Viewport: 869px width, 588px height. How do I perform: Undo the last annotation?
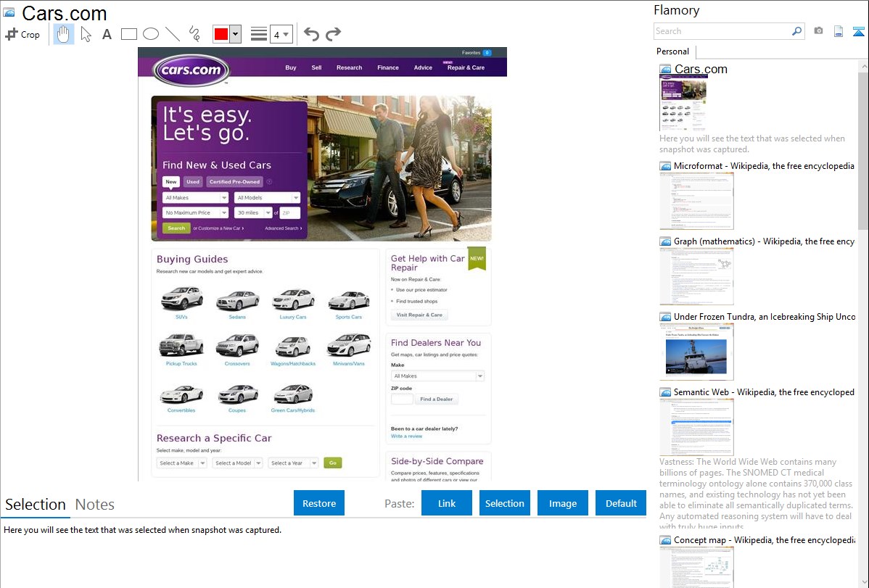[311, 34]
